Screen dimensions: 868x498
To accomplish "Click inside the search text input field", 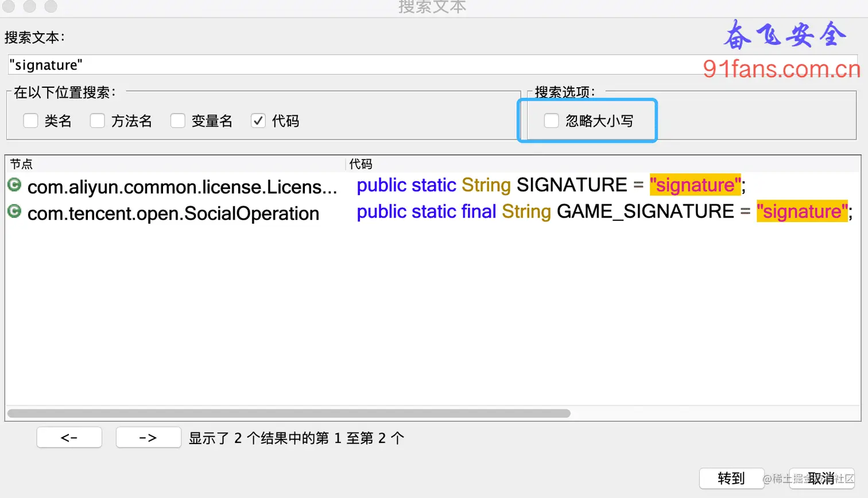I will point(230,65).
